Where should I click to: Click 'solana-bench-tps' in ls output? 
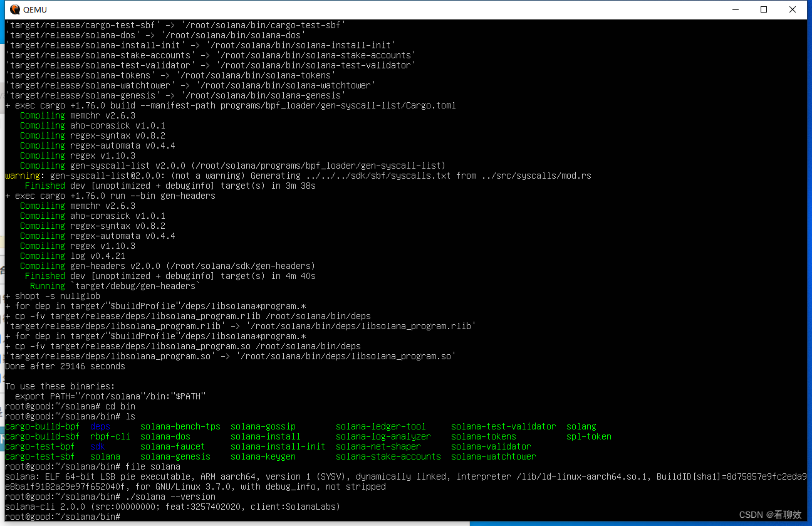(180, 426)
